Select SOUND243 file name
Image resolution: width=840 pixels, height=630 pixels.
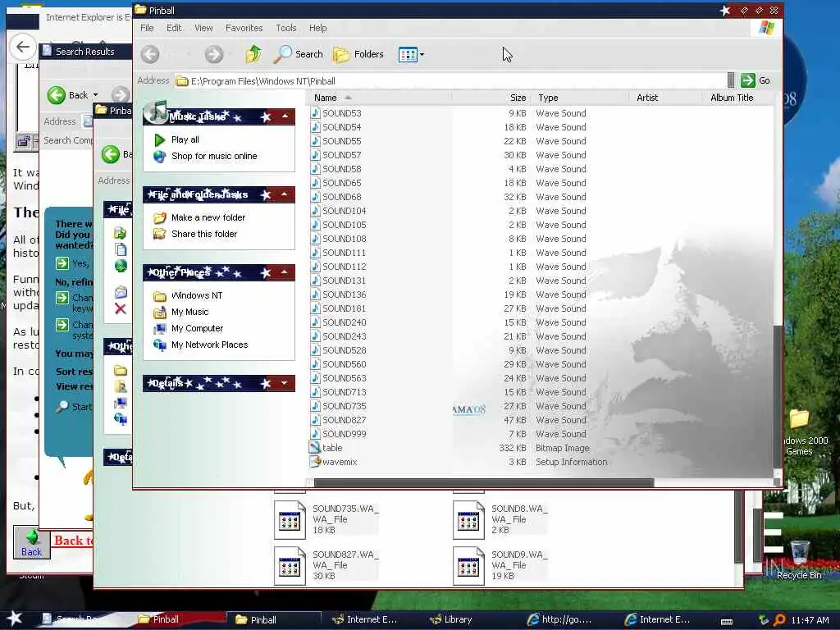point(344,336)
